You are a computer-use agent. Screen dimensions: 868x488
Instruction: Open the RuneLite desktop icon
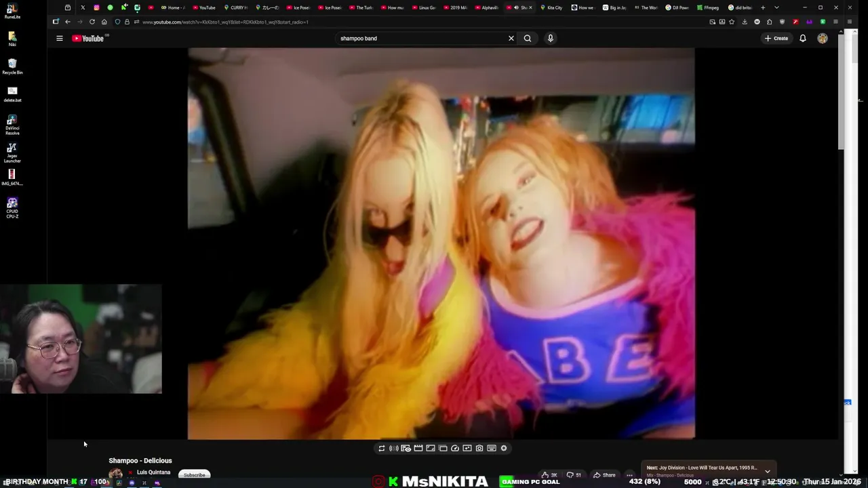[x=12, y=12]
